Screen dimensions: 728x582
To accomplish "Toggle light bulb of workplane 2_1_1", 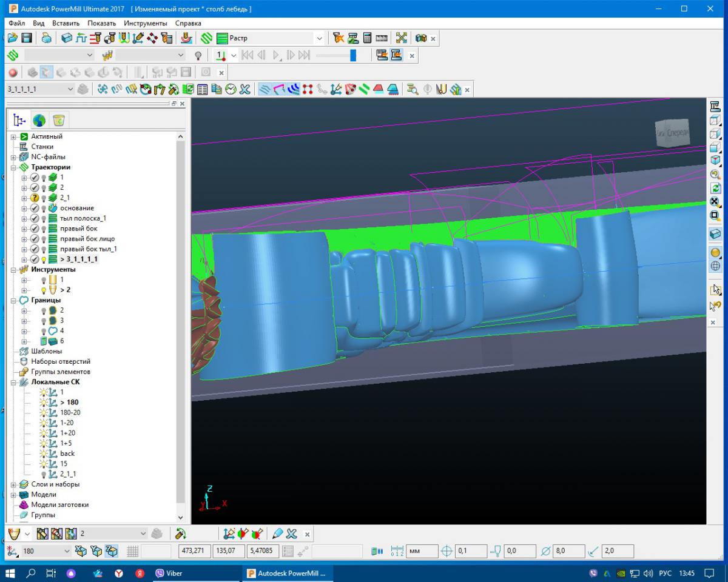I will [x=44, y=474].
